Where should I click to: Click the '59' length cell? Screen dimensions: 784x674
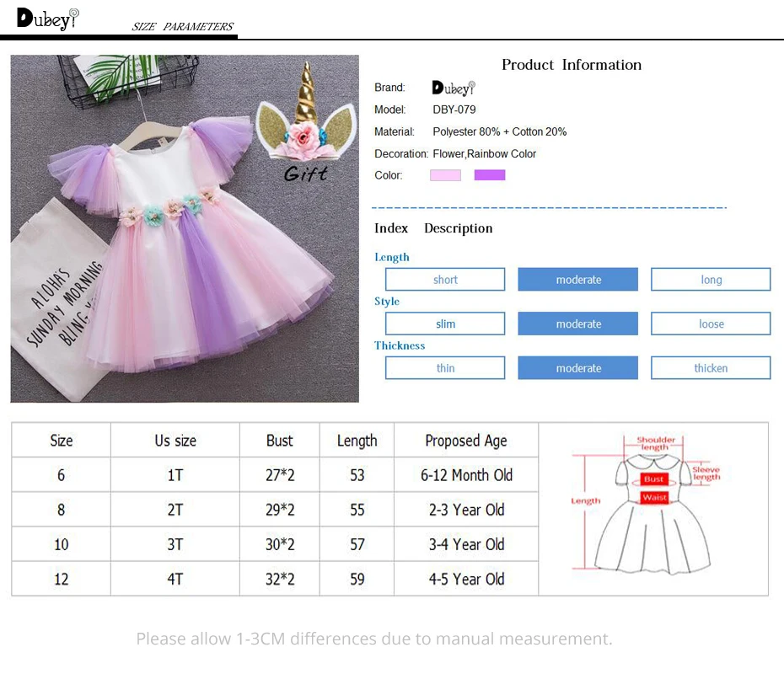point(357,579)
